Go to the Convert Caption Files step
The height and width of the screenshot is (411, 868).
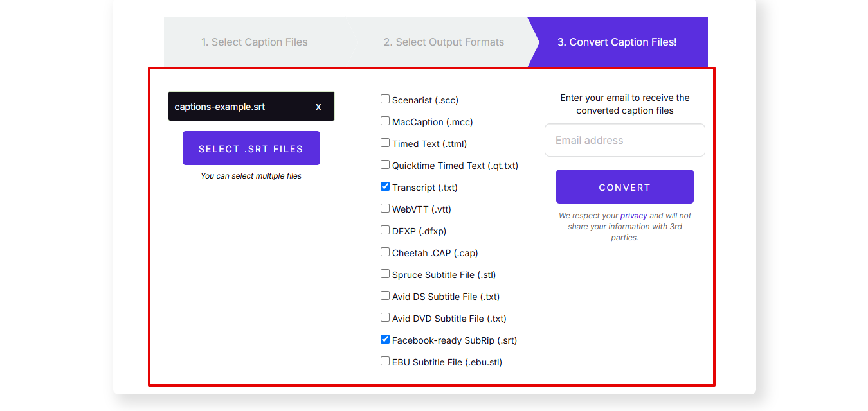[x=617, y=42]
